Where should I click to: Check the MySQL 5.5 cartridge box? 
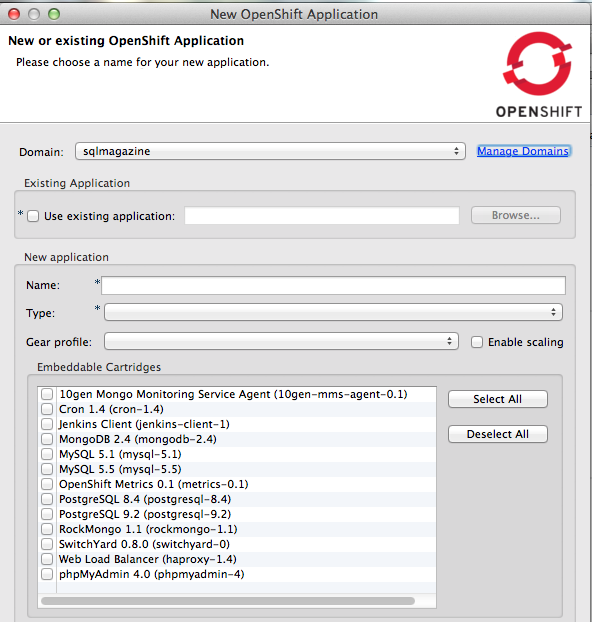(x=47, y=469)
